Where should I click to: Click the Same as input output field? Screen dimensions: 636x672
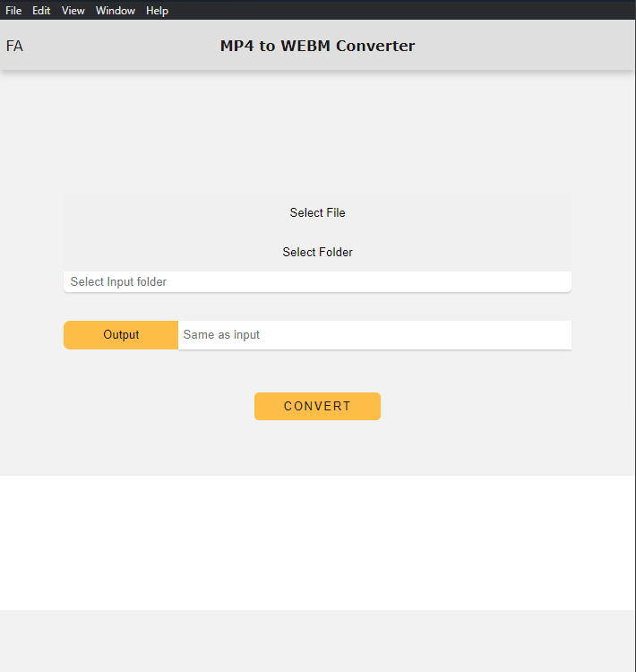pyautogui.click(x=374, y=335)
